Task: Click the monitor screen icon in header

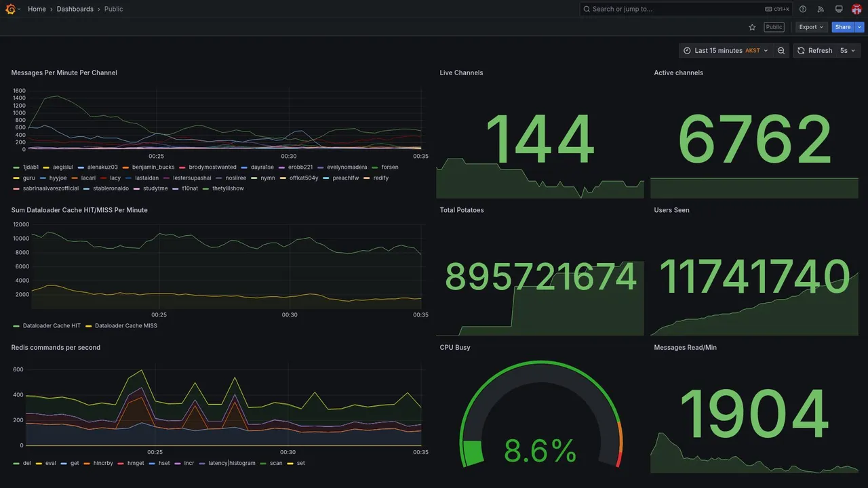Action: (x=839, y=9)
